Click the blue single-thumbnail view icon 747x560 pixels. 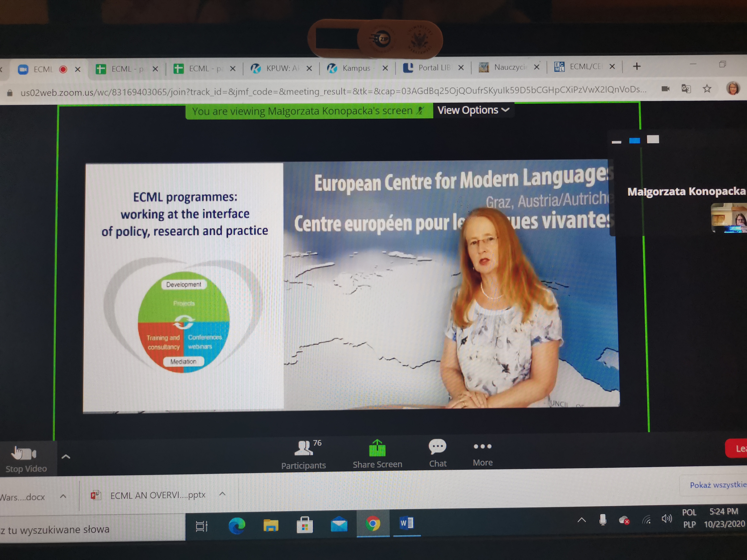635,140
